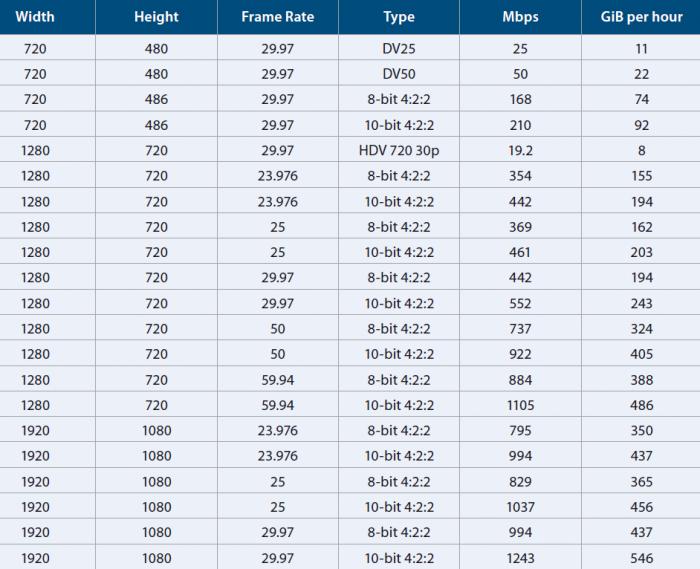This screenshot has height=569, width=700.
Task: Click the 737 Mbps cell
Action: coord(521,328)
